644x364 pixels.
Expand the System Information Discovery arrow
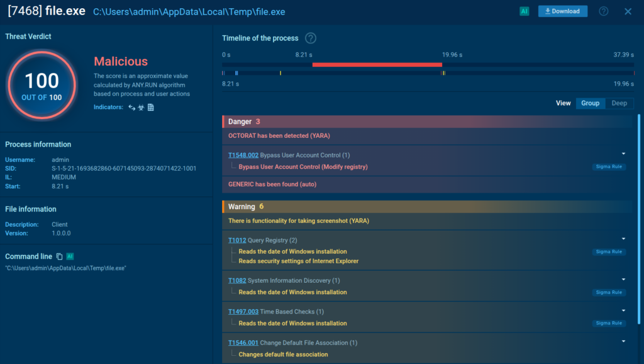(x=623, y=280)
